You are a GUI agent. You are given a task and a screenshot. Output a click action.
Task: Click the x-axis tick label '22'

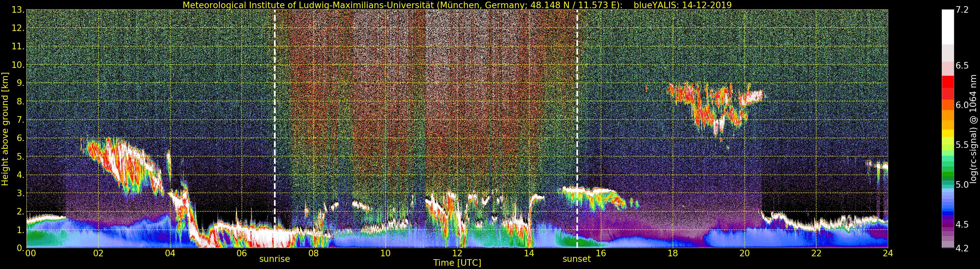pos(816,253)
